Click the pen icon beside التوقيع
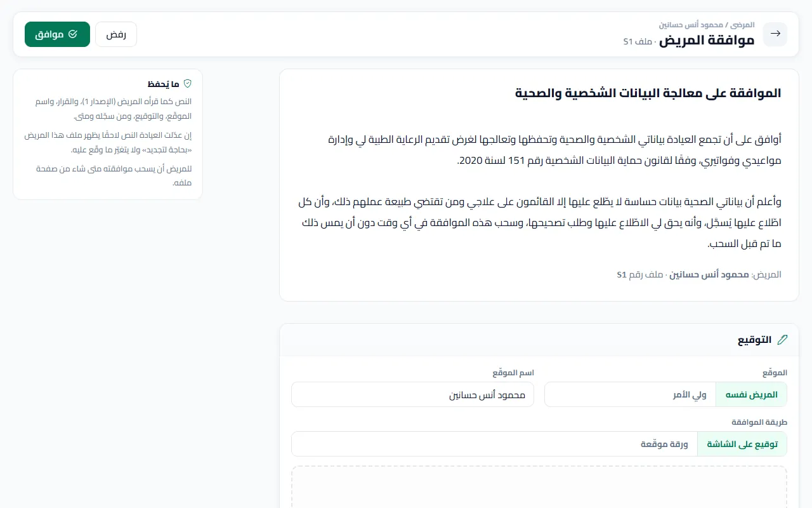Image resolution: width=812 pixels, height=508 pixels. pyautogui.click(x=782, y=340)
